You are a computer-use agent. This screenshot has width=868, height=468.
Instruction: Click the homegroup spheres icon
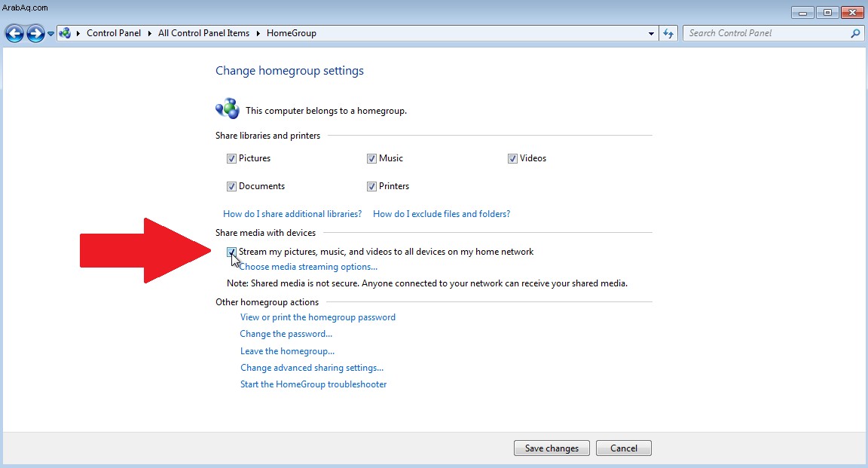pyautogui.click(x=228, y=109)
